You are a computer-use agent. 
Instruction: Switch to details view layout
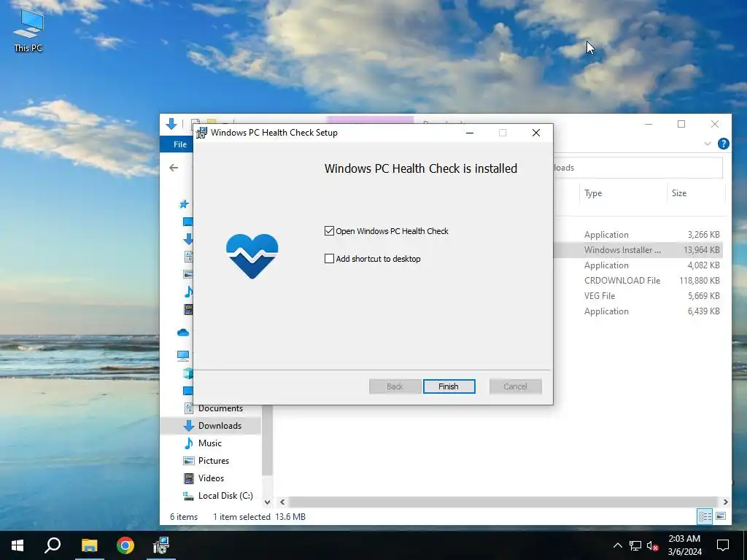tap(705, 517)
